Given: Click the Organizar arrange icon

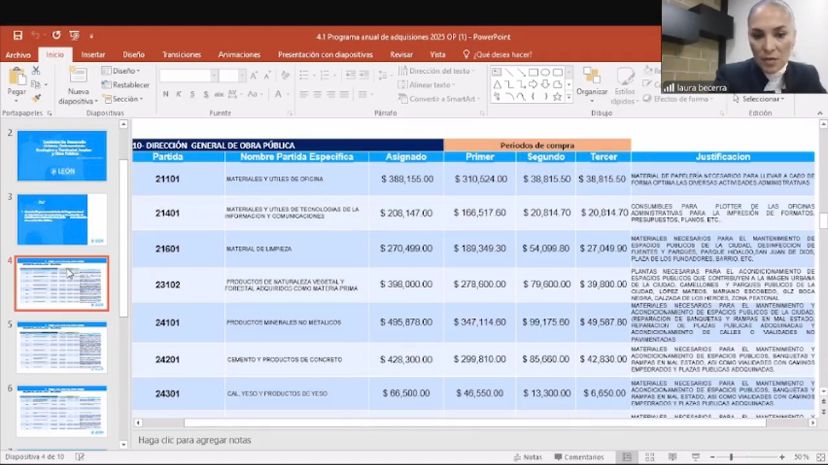Looking at the screenshot, I should coord(592,81).
